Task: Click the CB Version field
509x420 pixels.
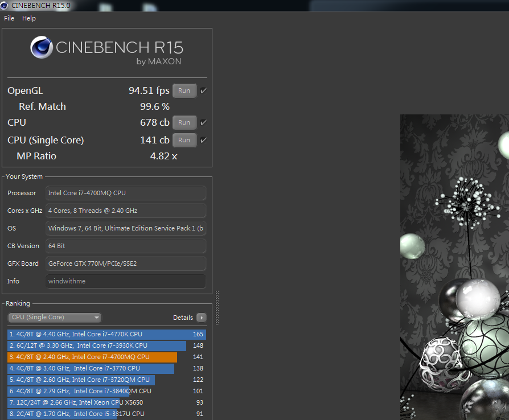Action: click(126, 246)
